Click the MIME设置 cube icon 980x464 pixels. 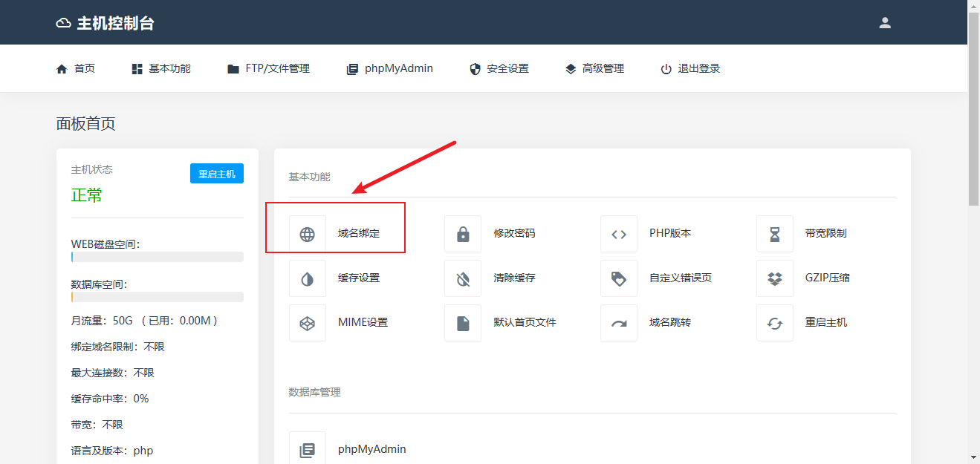pyautogui.click(x=308, y=324)
